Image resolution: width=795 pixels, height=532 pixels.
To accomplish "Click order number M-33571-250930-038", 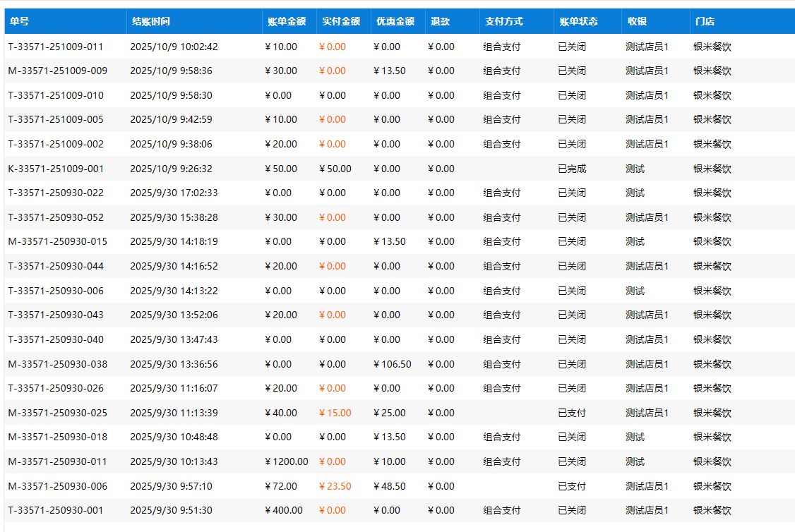I will click(58, 364).
